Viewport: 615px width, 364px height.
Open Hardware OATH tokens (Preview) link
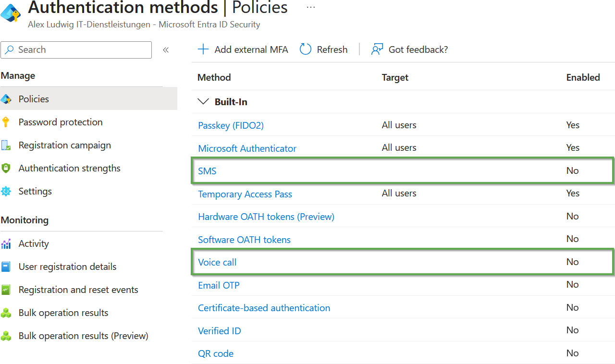266,217
